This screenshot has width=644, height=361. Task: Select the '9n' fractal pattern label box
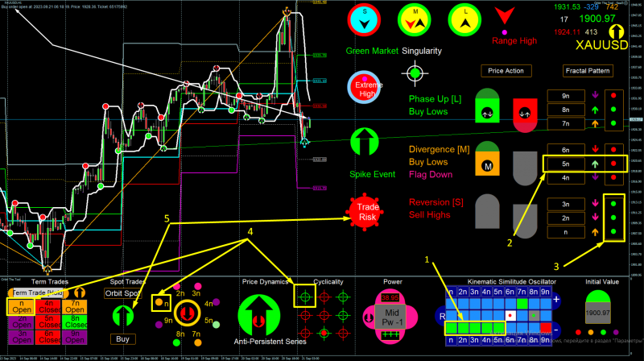566,96
